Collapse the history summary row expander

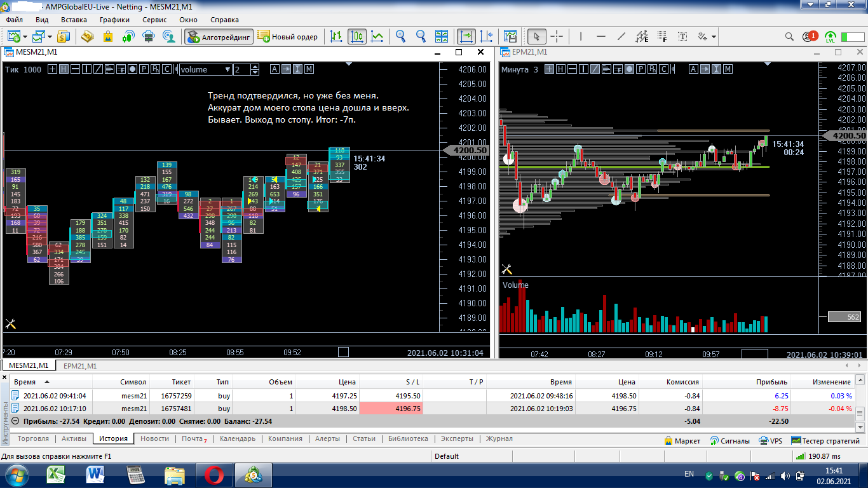tap(15, 421)
